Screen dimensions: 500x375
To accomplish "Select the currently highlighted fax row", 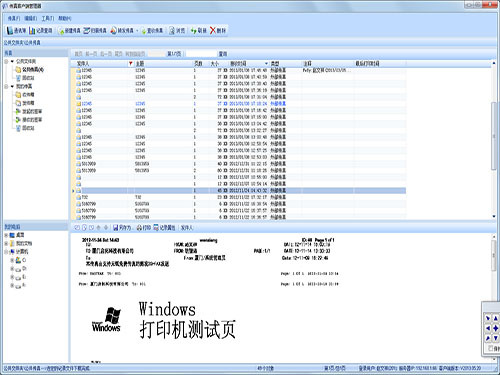I will 238,190.
